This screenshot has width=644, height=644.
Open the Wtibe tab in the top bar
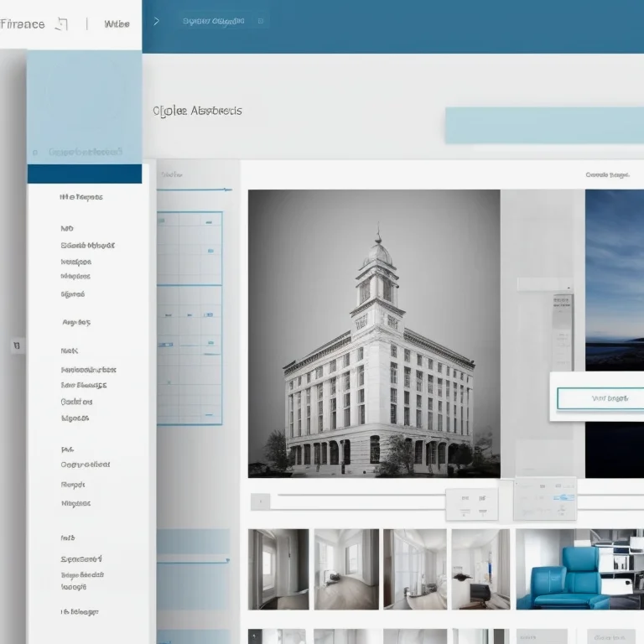tap(117, 23)
